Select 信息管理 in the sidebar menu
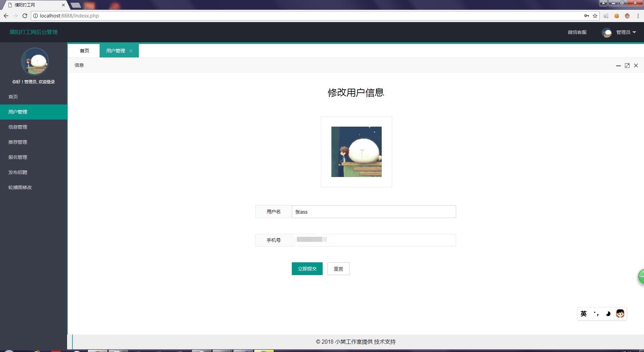Image resolution: width=644 pixels, height=352 pixels. pyautogui.click(x=18, y=127)
